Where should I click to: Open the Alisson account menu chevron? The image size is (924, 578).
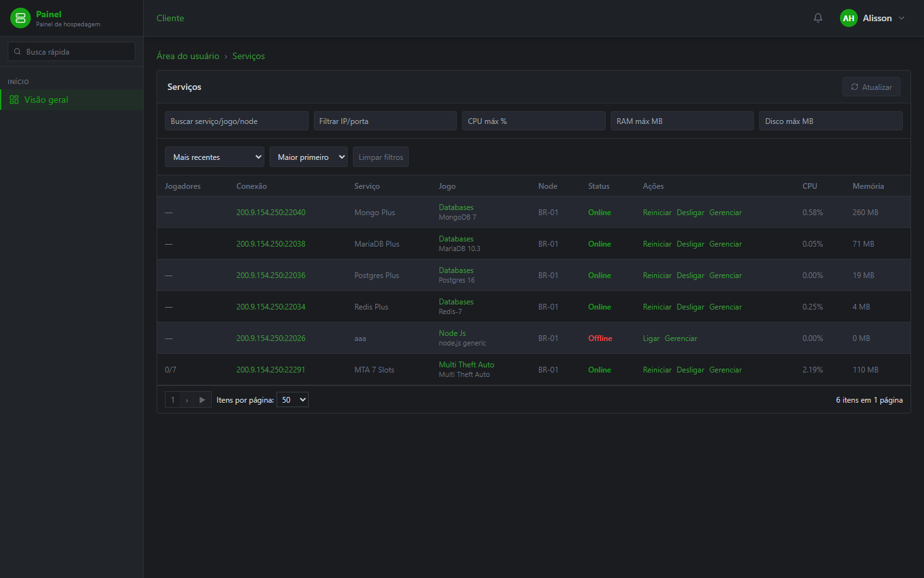coord(902,18)
